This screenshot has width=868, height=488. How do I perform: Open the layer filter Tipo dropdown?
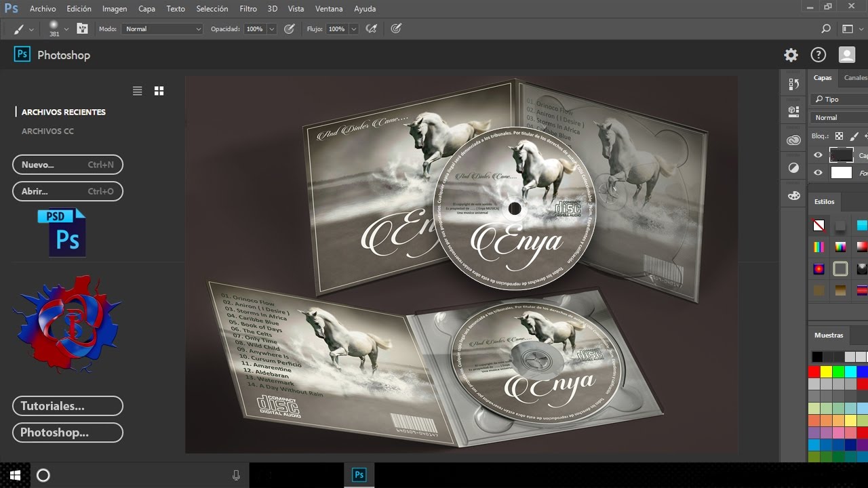click(840, 100)
